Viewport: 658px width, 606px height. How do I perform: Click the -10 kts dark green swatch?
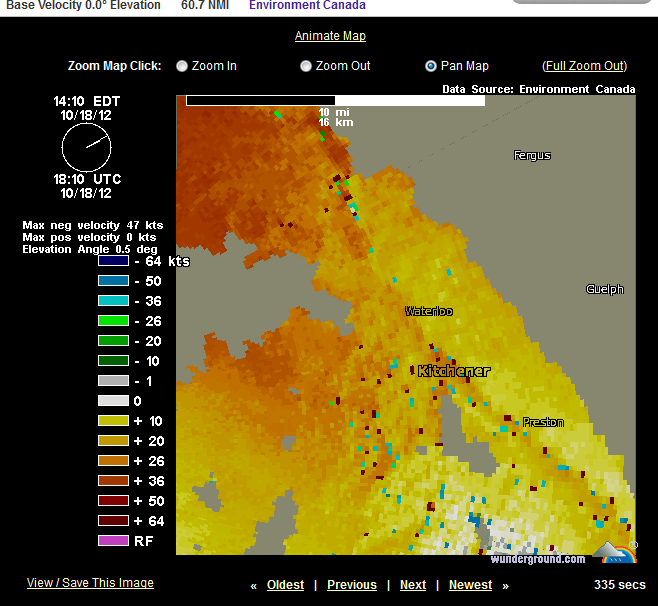coord(113,361)
